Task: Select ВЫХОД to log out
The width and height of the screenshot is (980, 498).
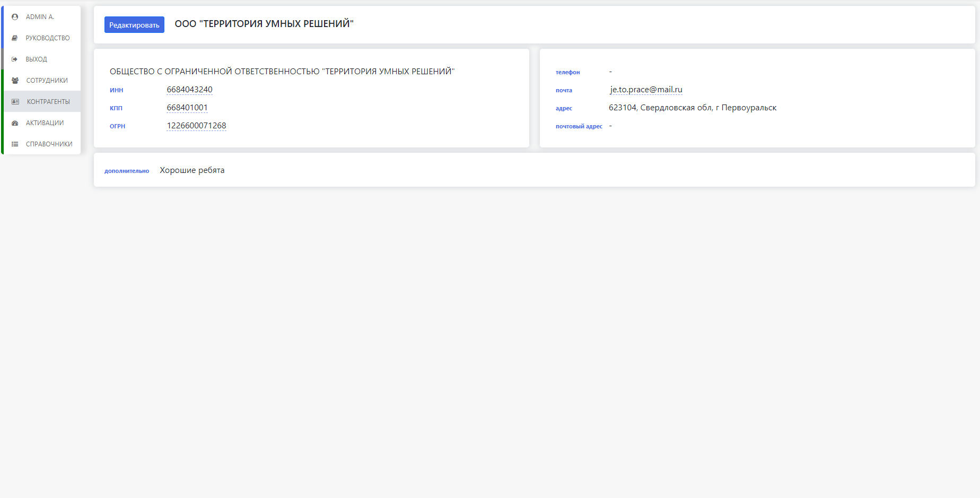Action: click(42, 59)
